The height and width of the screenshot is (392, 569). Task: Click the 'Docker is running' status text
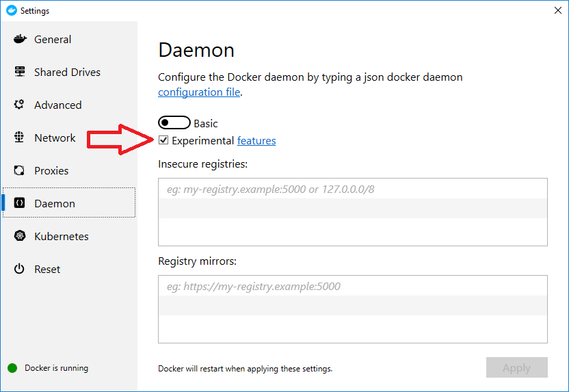pos(56,368)
